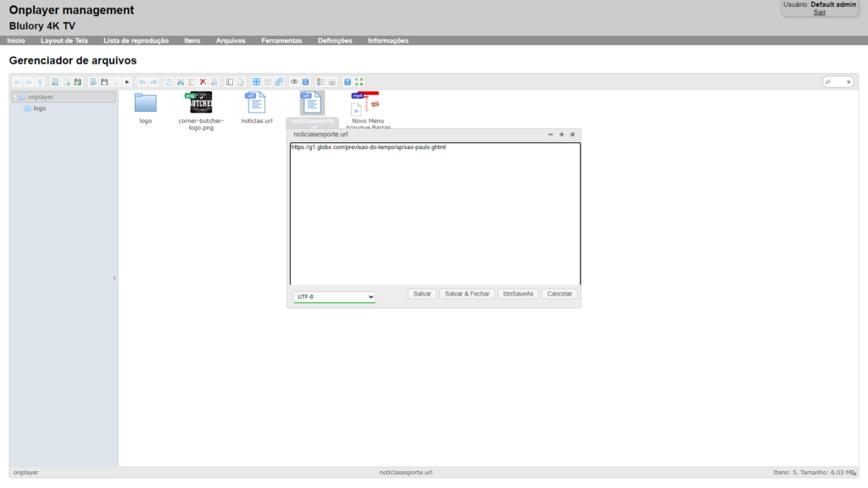Viewport: 868px width, 488px height.
Task: Go back in file manager history
Action: tap(17, 82)
